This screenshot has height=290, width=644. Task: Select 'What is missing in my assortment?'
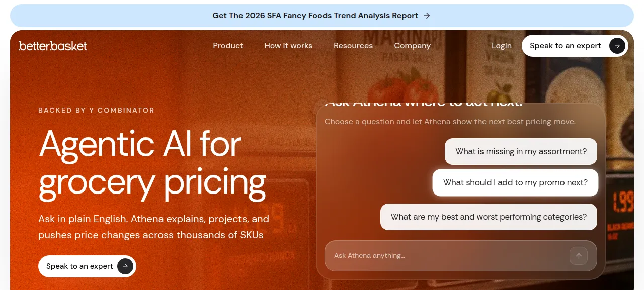[521, 151]
